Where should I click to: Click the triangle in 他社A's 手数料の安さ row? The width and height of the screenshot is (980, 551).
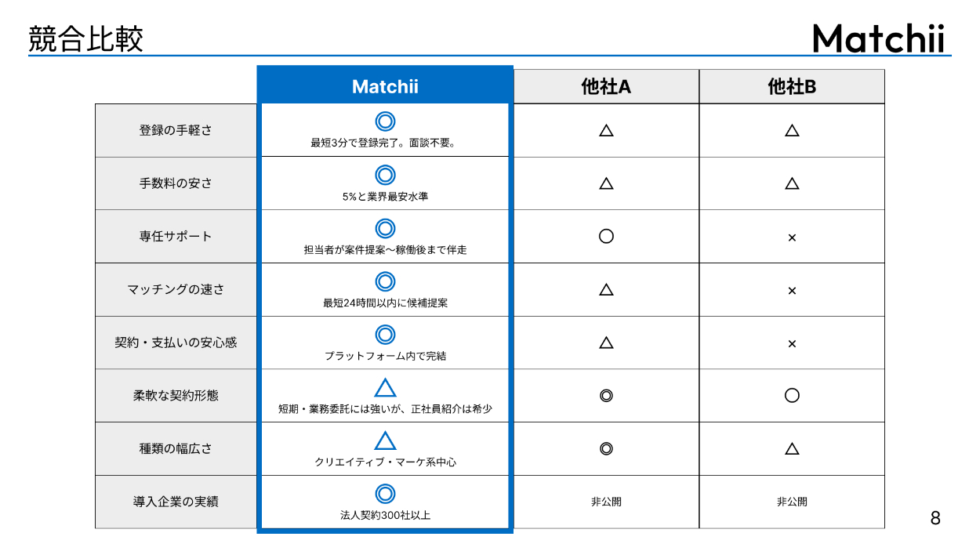(606, 183)
